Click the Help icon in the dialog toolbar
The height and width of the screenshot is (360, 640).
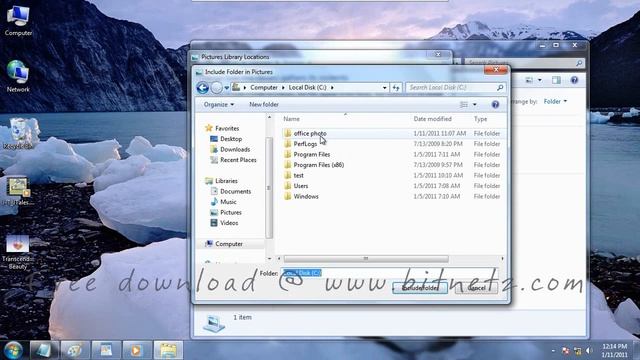coord(495,105)
